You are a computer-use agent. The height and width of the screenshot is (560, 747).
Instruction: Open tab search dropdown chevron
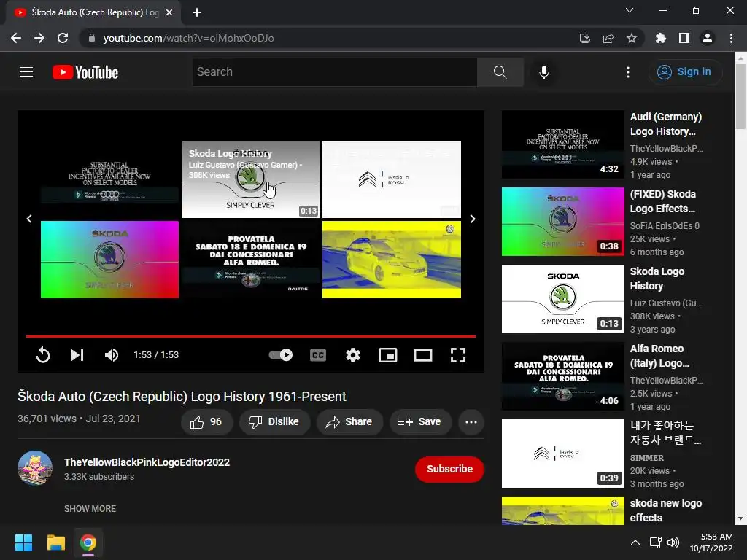pyautogui.click(x=630, y=10)
